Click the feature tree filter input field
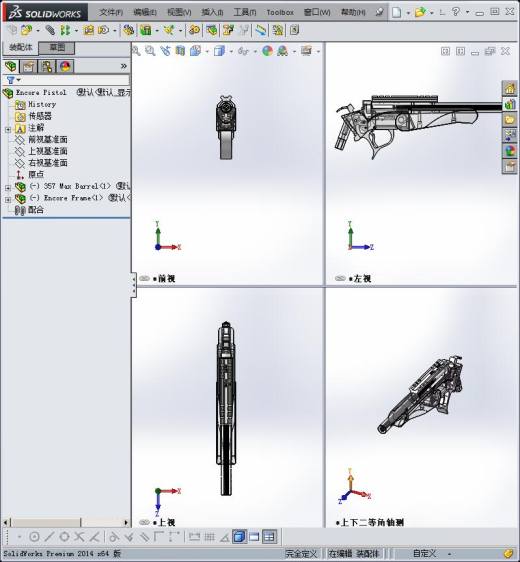520x562 pixels. (x=75, y=80)
